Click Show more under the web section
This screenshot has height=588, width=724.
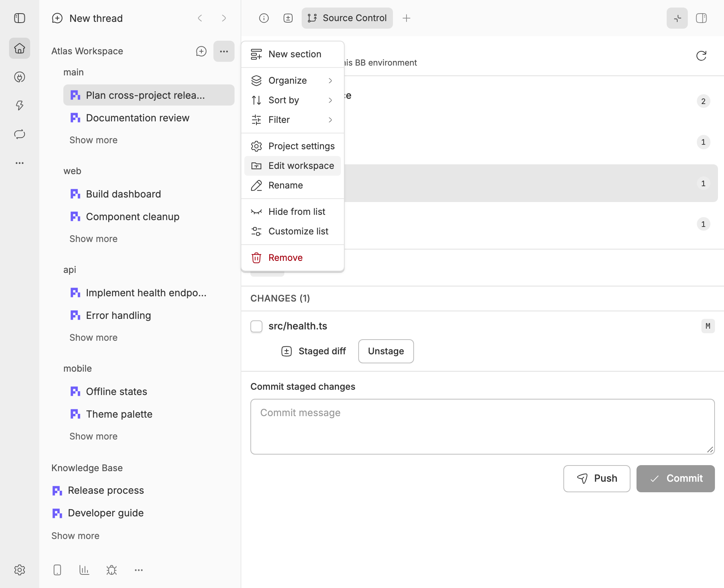click(94, 239)
